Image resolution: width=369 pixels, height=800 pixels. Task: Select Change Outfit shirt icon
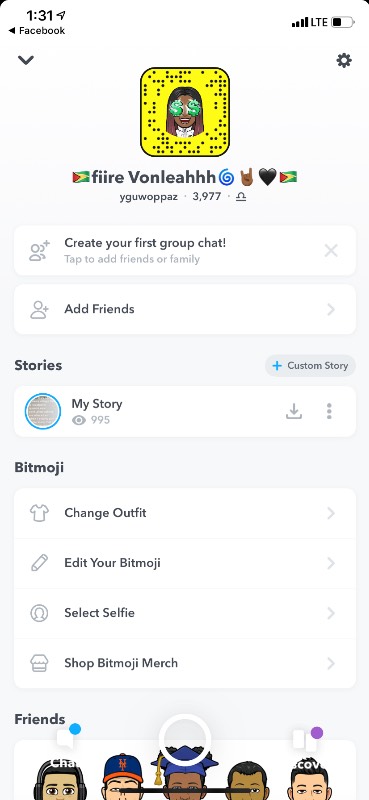point(39,513)
